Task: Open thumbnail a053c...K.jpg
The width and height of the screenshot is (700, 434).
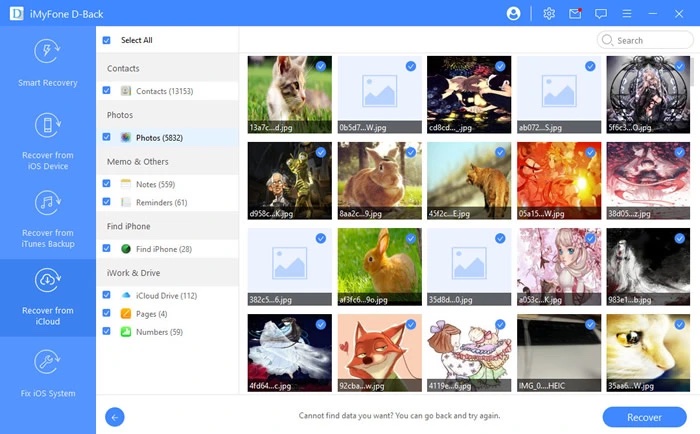Action: (x=559, y=267)
